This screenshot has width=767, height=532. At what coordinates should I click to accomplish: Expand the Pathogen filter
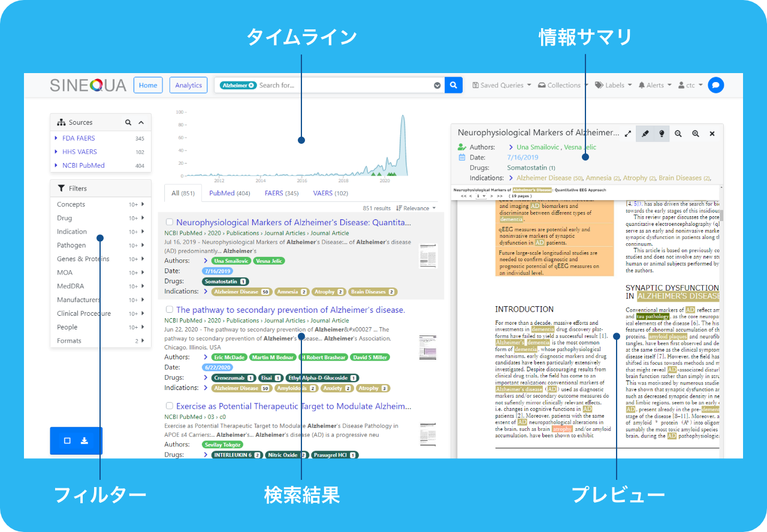tap(143, 246)
